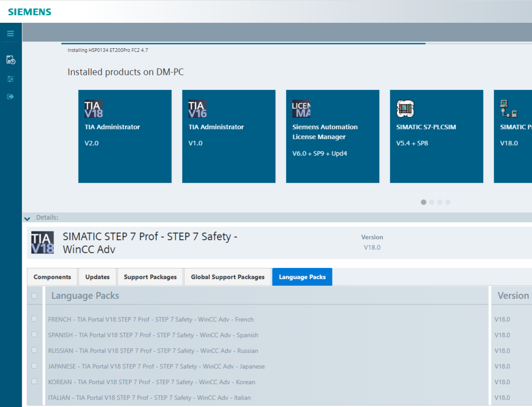Switch to the Updates tab
The height and width of the screenshot is (407, 532).
pos(97,277)
